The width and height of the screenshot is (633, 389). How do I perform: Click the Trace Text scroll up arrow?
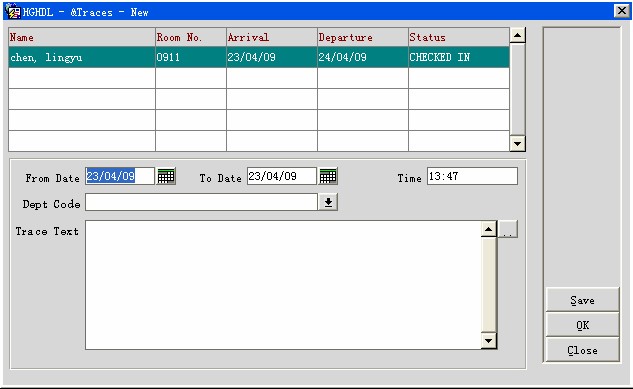pyautogui.click(x=488, y=230)
